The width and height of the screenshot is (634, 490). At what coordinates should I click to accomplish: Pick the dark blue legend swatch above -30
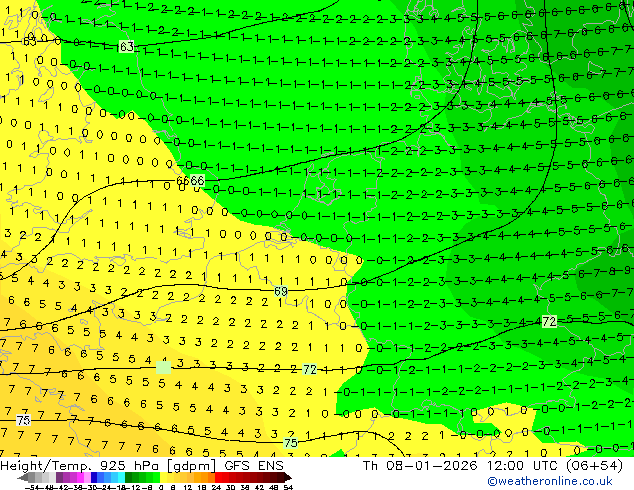94,477
